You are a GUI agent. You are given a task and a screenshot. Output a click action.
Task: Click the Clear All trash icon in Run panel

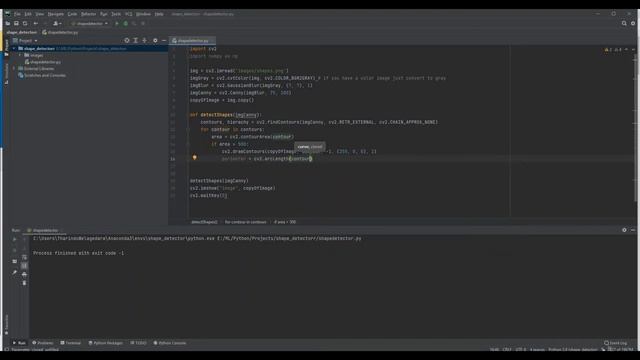tap(24, 283)
